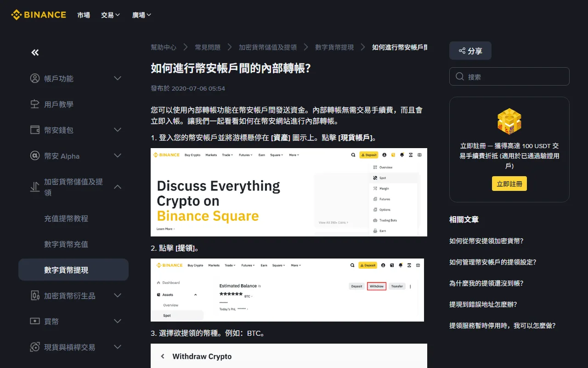588x368 pixels.
Task: Click the magnifier icon in search box
Action: click(460, 76)
